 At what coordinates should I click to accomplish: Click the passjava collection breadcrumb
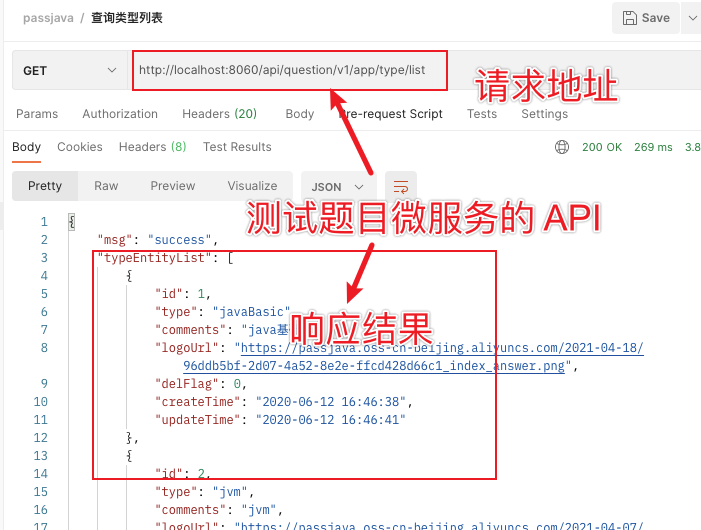click(x=47, y=18)
